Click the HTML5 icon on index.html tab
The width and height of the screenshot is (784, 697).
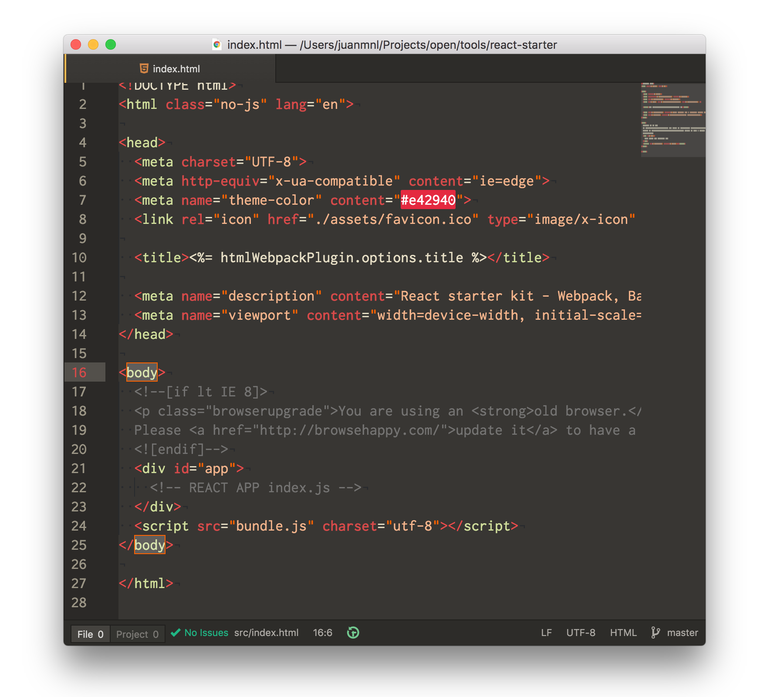pos(144,68)
